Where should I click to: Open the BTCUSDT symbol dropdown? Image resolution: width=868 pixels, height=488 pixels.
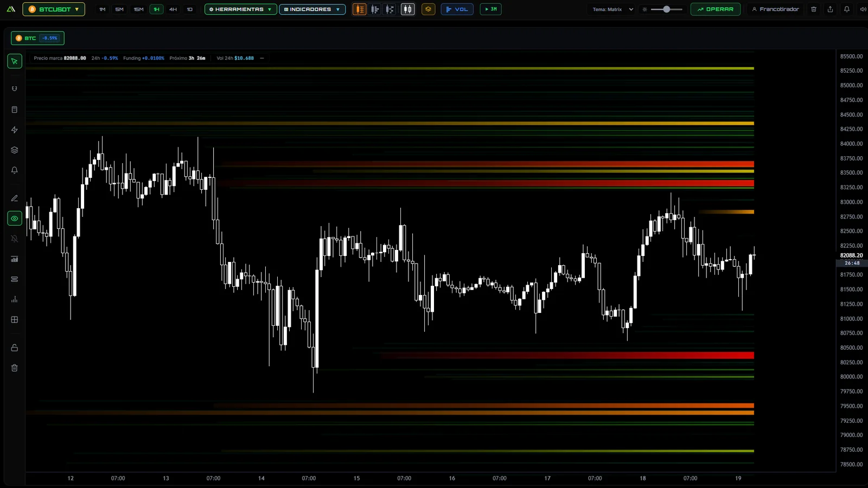click(x=54, y=9)
